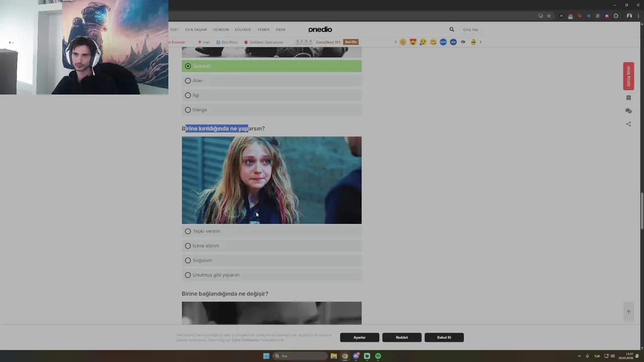Viewport: 644px width, 362px height.
Task: Select the grinning emoji reaction
Action: (433, 42)
